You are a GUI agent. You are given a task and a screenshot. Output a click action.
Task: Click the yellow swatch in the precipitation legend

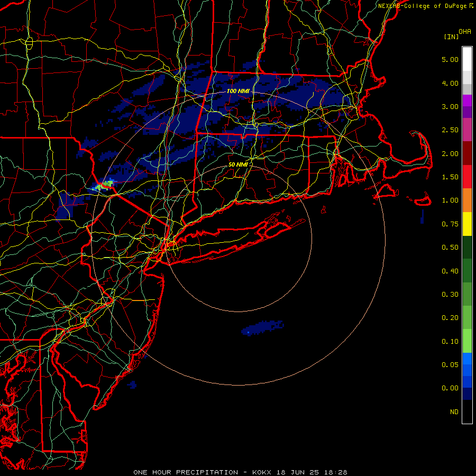[467, 224]
